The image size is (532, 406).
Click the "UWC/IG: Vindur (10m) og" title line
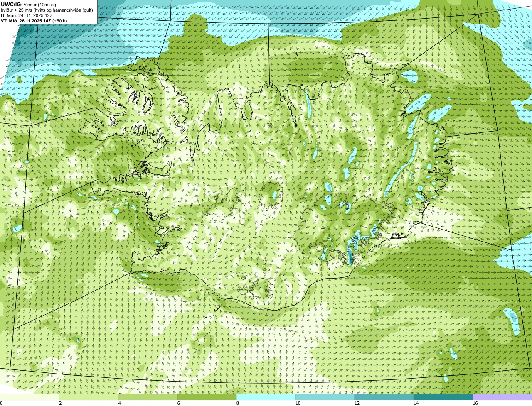(29, 4)
